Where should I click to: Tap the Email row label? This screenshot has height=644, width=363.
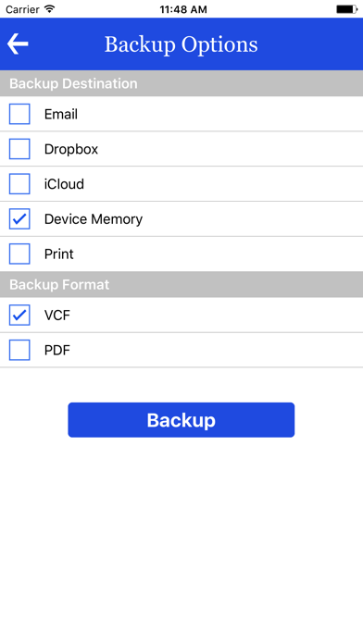[61, 114]
